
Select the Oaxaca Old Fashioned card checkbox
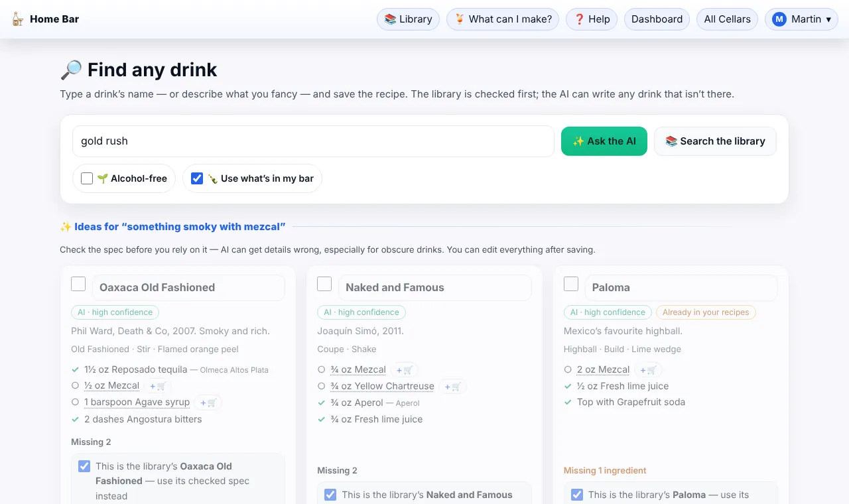(78, 284)
